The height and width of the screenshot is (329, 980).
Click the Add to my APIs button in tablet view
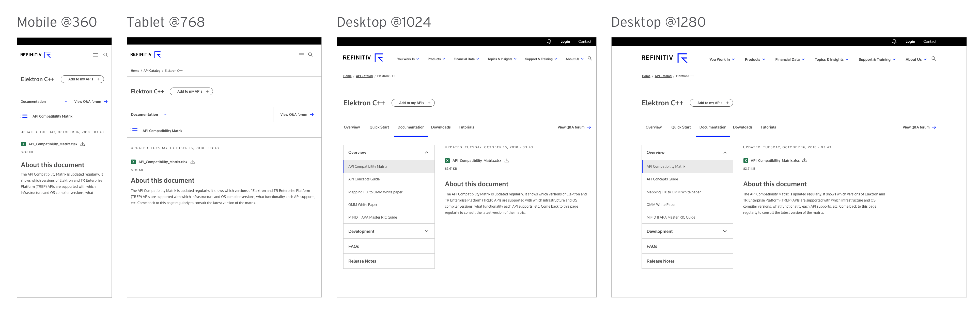pyautogui.click(x=191, y=91)
